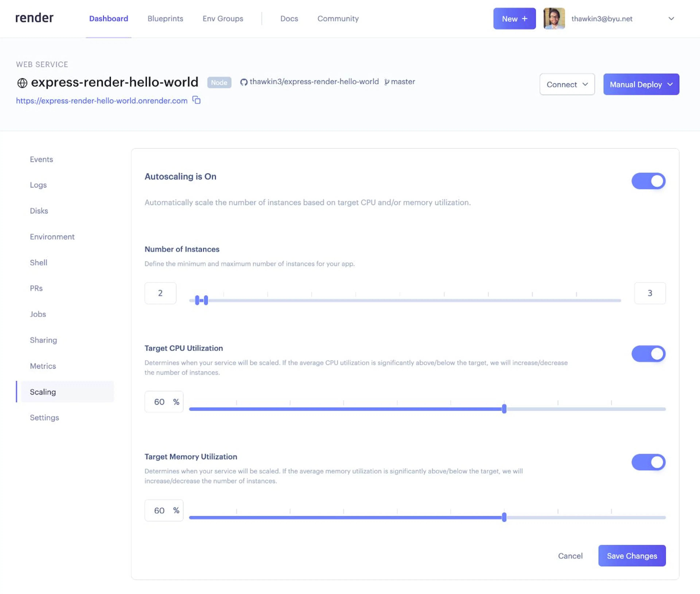This screenshot has height=594, width=700.
Task: Open the express-render-hello-world.onrender.com link
Action: (x=102, y=101)
